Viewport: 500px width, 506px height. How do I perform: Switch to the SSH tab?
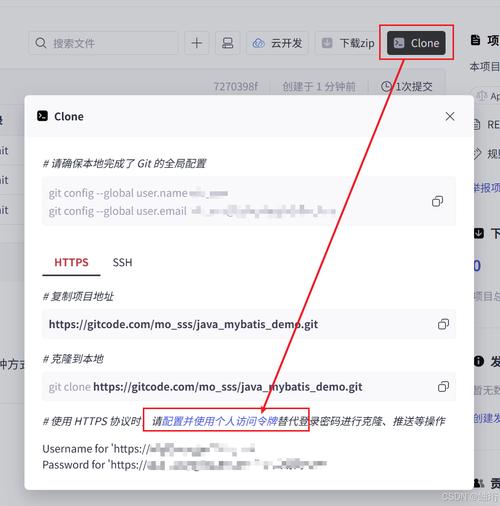pyautogui.click(x=122, y=262)
